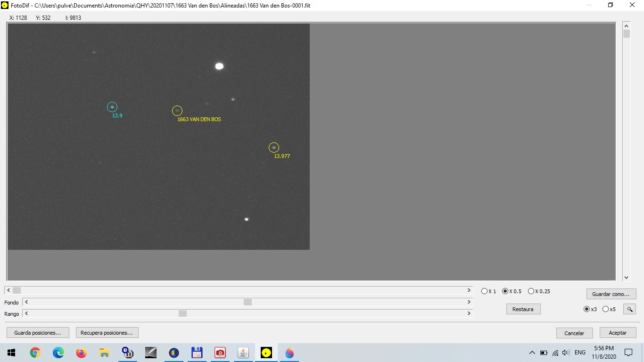Click the Guarda posiciones... button
This screenshot has height=362, width=644.
38,333
